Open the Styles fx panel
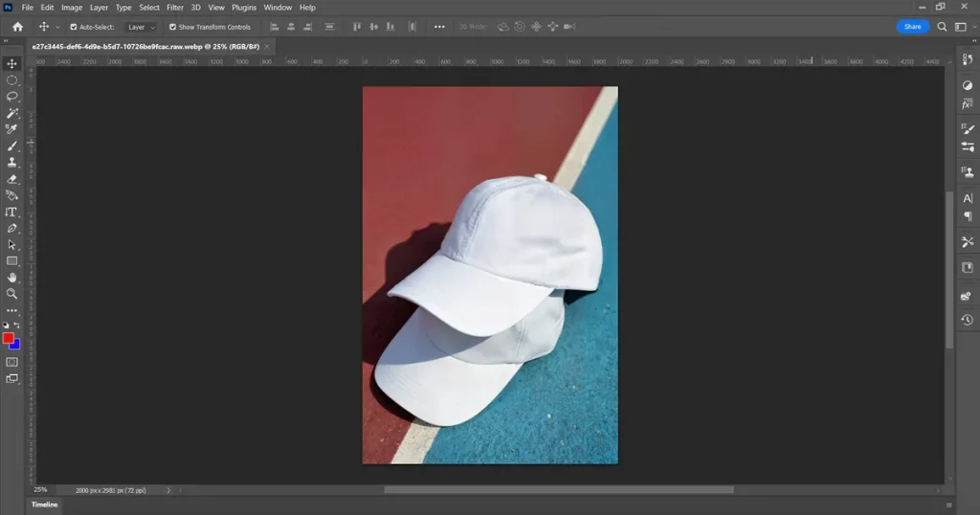980x515 pixels. 968,103
